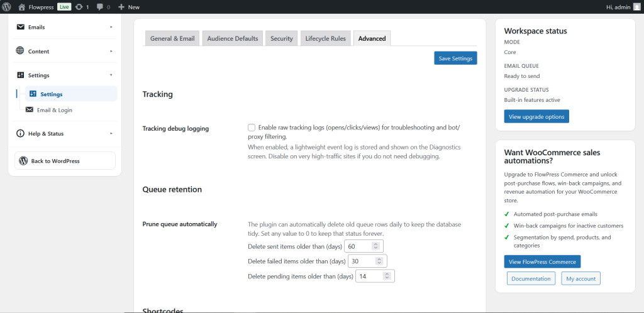Click the pending items days input field

click(375, 276)
